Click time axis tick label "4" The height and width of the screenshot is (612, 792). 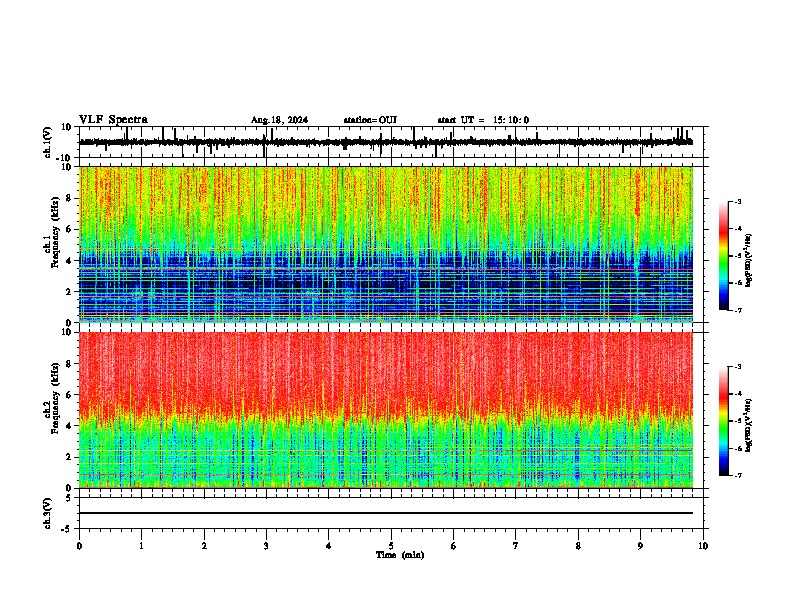(329, 546)
